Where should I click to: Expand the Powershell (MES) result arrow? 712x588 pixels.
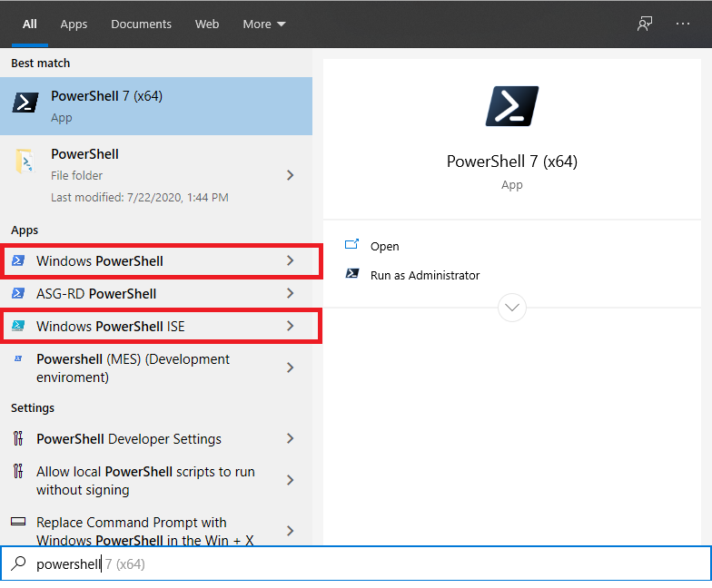coord(291,367)
